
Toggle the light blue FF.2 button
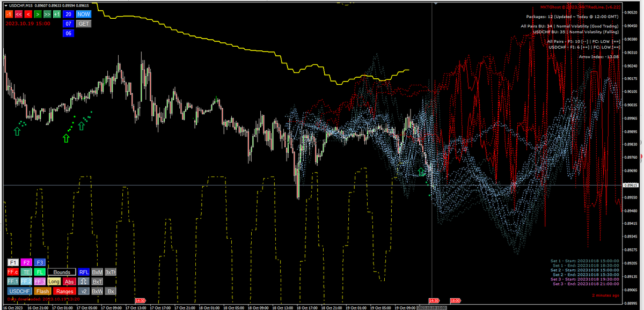pyautogui.click(x=26, y=282)
